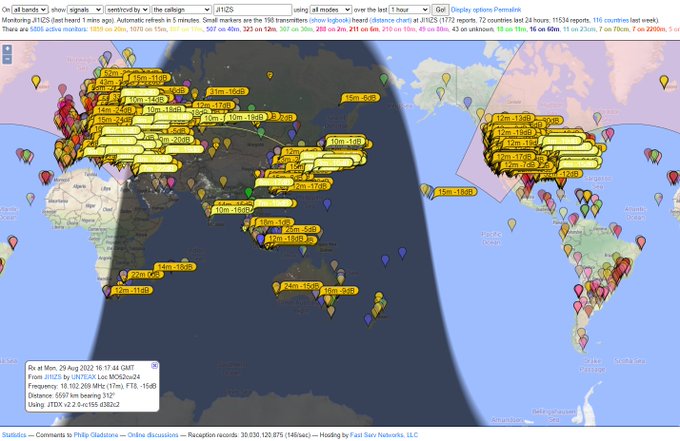Viewport: 680px width, 441px height.
Task: Click 'Frequency: 18.102.269 MHz' line in popup
Action: [92, 386]
